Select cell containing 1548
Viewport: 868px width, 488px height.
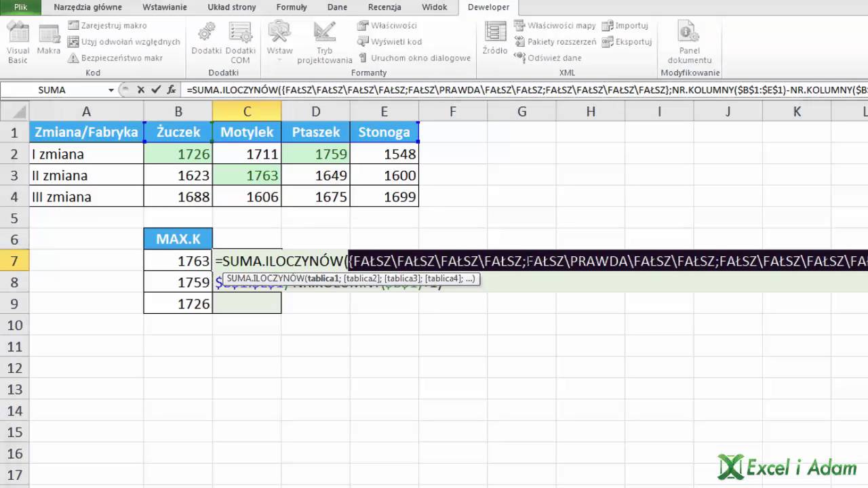pos(384,154)
